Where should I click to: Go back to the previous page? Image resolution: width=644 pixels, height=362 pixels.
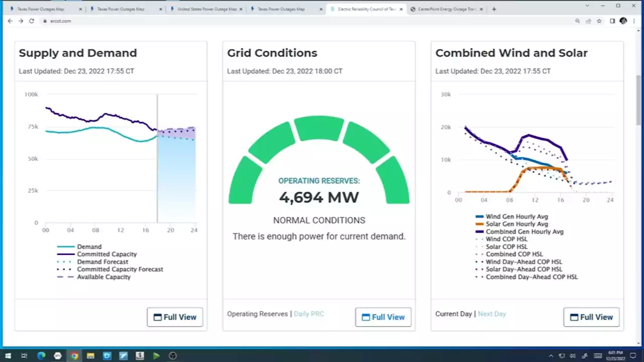point(10,21)
